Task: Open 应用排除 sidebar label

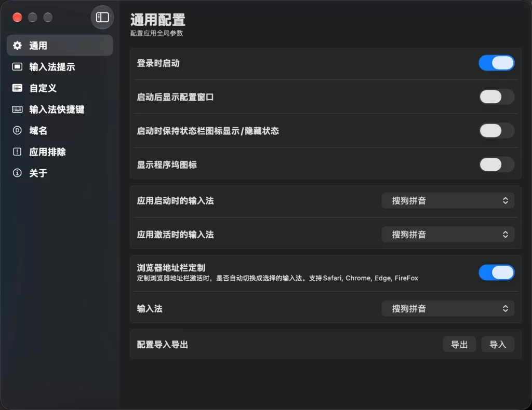Action: (x=47, y=152)
